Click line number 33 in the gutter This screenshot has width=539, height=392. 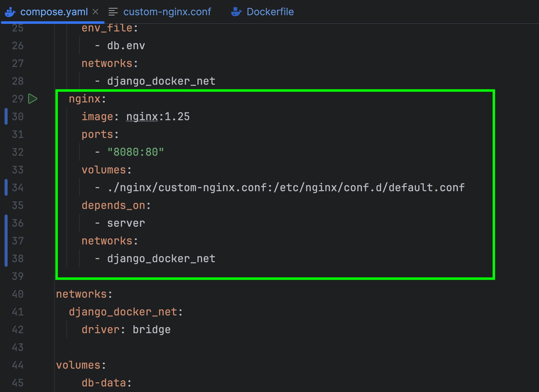click(x=18, y=170)
